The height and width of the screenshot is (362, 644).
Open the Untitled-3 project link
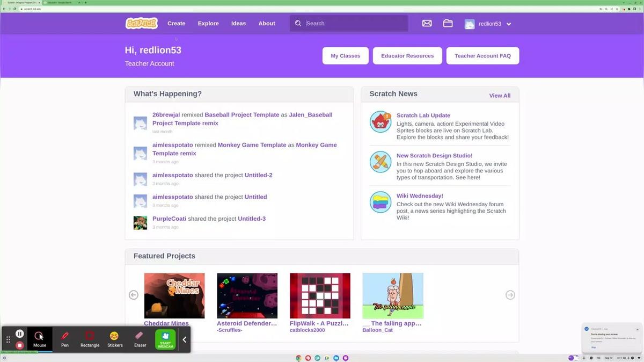pyautogui.click(x=252, y=219)
